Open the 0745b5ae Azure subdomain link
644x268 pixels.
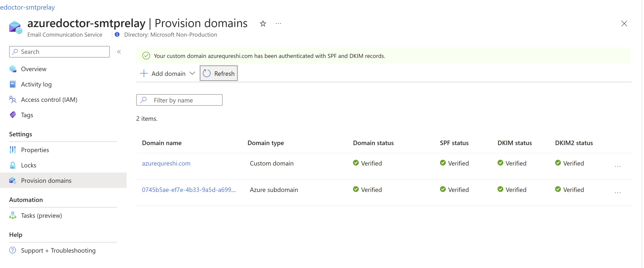point(188,190)
